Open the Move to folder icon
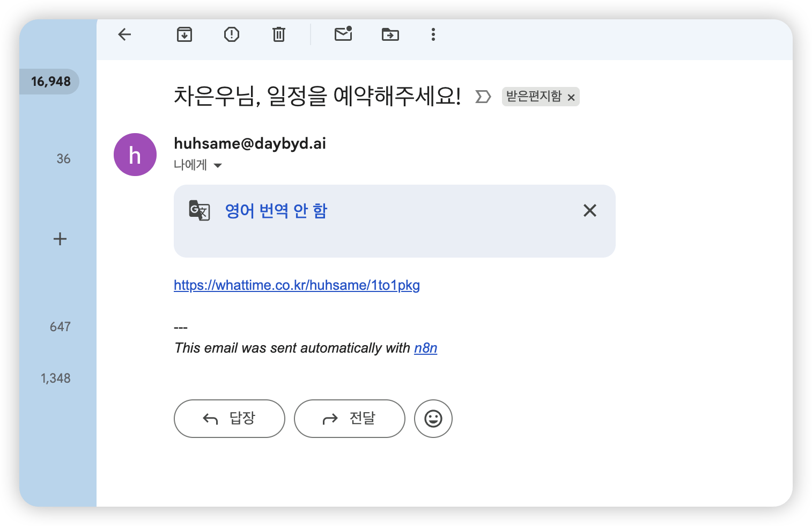This screenshot has width=812, height=526. (x=390, y=35)
